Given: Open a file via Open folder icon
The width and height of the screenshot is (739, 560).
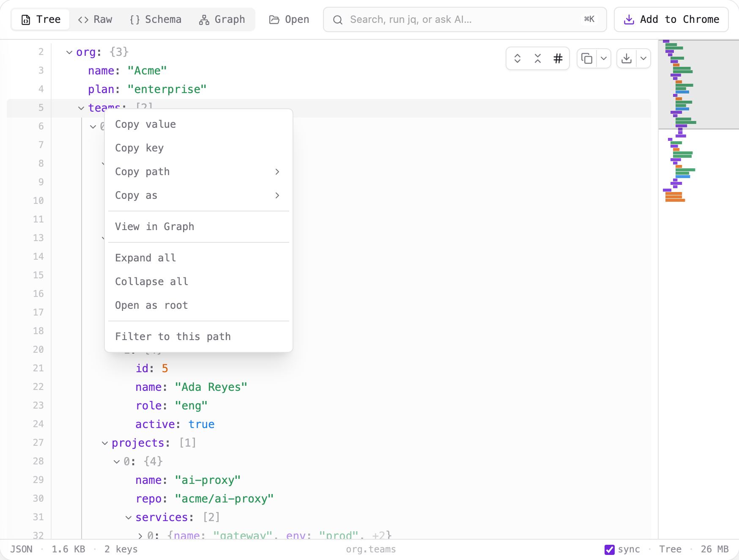Looking at the screenshot, I should [289, 19].
